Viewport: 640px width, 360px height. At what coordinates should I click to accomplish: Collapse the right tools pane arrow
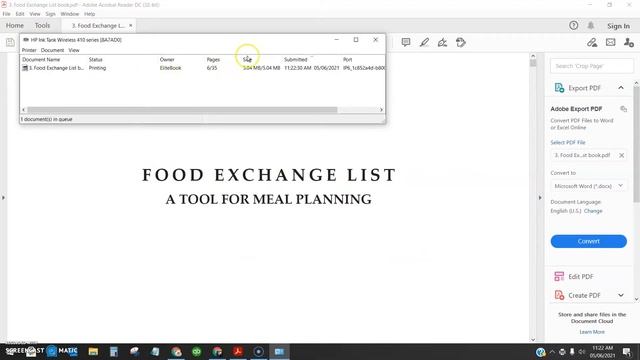tap(540, 198)
